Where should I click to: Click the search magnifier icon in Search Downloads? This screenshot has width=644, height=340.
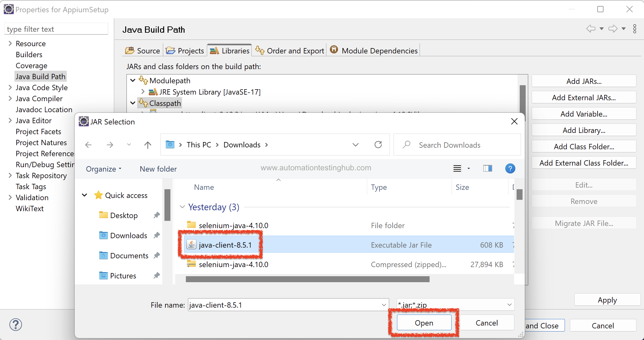point(407,145)
